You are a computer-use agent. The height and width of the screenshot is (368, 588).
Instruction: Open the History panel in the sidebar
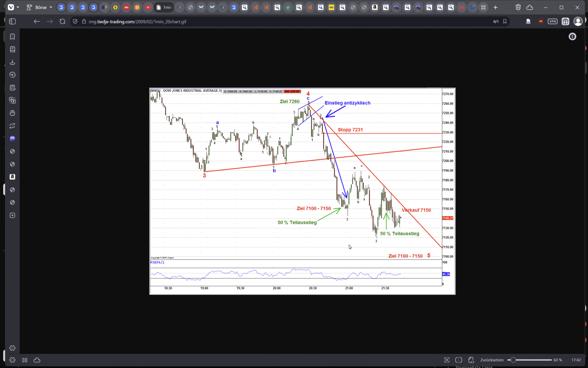[12, 75]
